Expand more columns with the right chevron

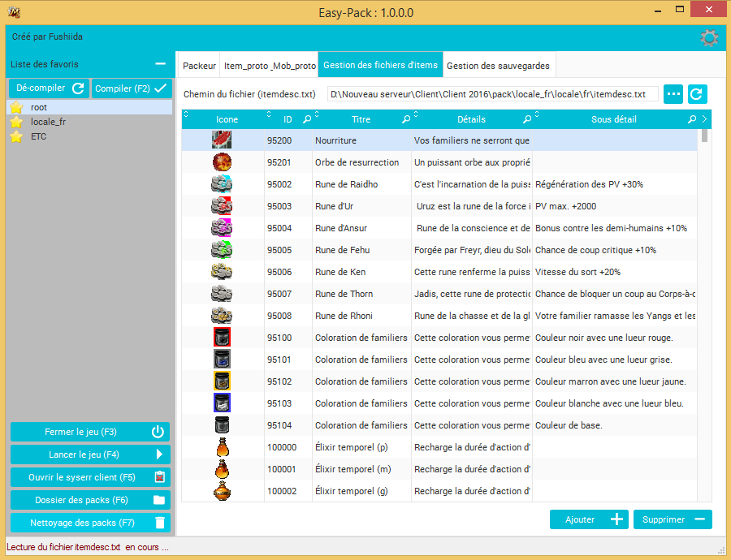pos(704,119)
